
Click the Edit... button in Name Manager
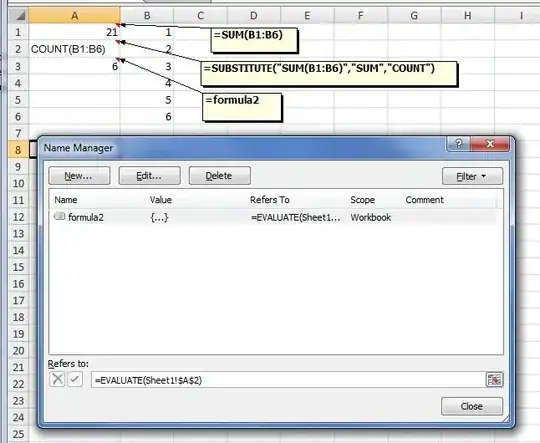click(149, 176)
